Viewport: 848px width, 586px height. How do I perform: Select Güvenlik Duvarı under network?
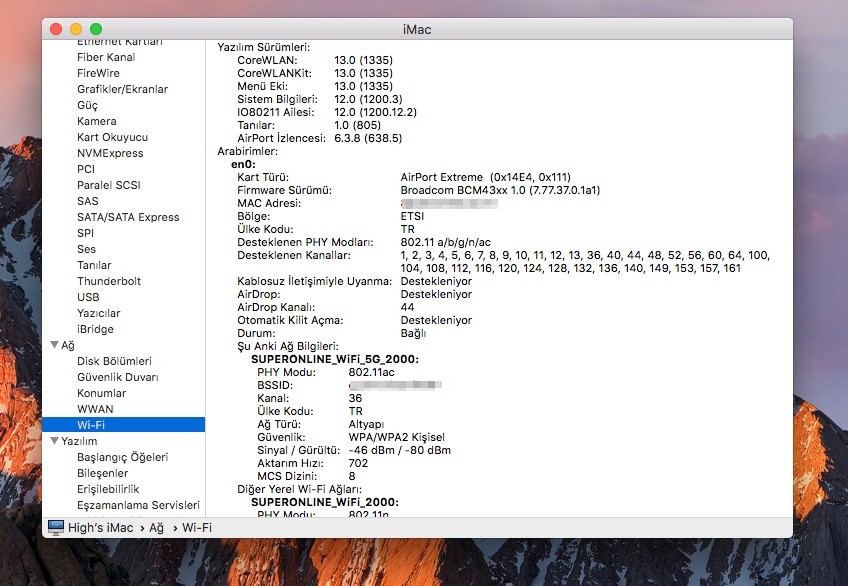point(117,377)
